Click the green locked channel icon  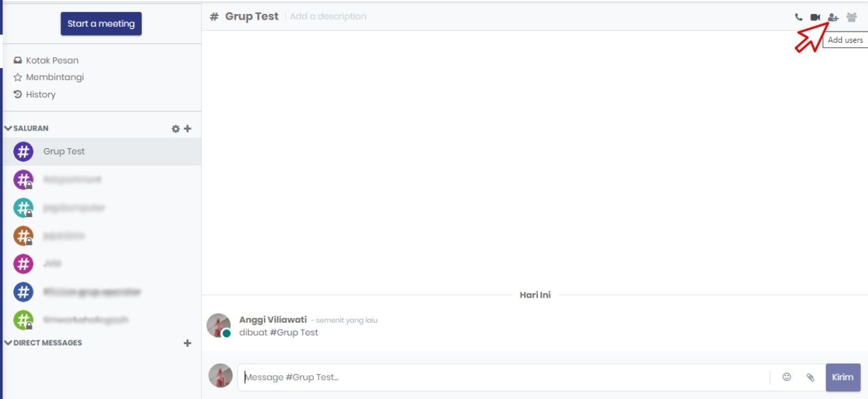24,319
